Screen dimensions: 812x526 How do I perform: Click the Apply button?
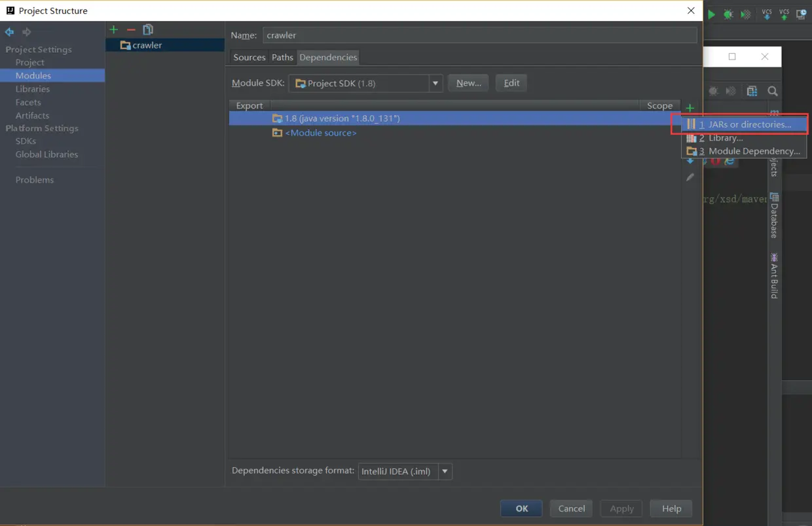(x=621, y=508)
